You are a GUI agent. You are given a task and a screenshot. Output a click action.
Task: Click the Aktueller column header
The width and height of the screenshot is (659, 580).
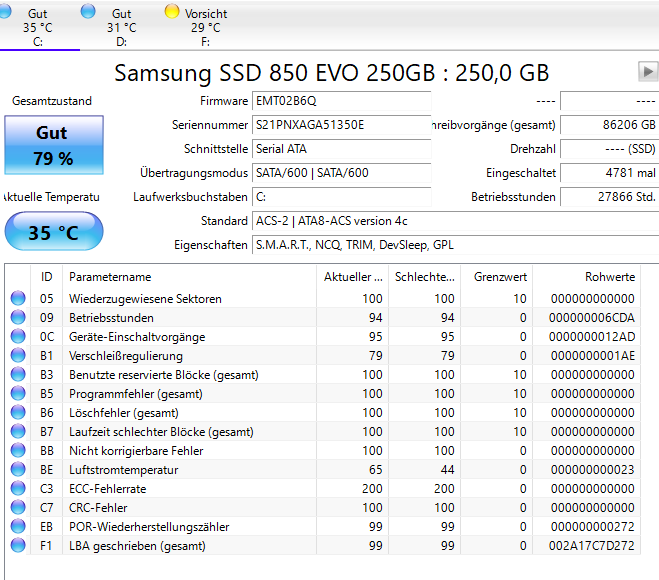click(x=353, y=277)
